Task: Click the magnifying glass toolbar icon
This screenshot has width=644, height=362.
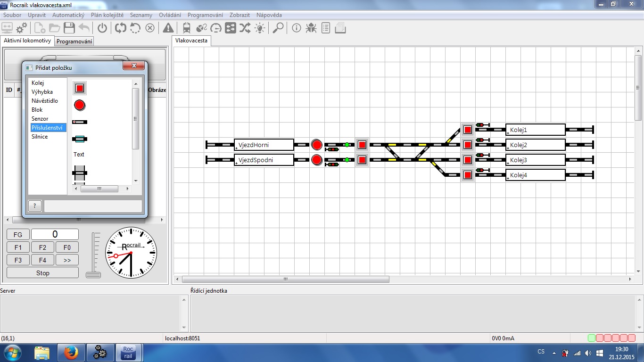Action: click(278, 28)
